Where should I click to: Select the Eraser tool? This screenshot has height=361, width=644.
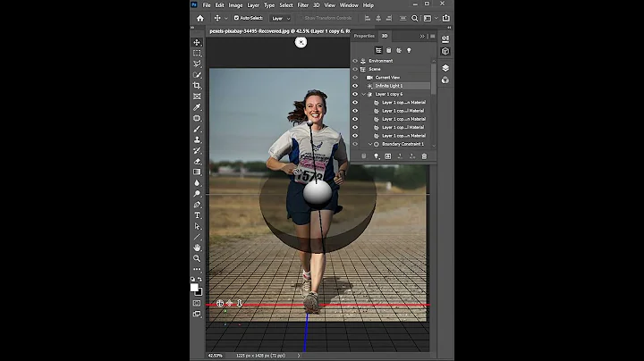(x=197, y=161)
